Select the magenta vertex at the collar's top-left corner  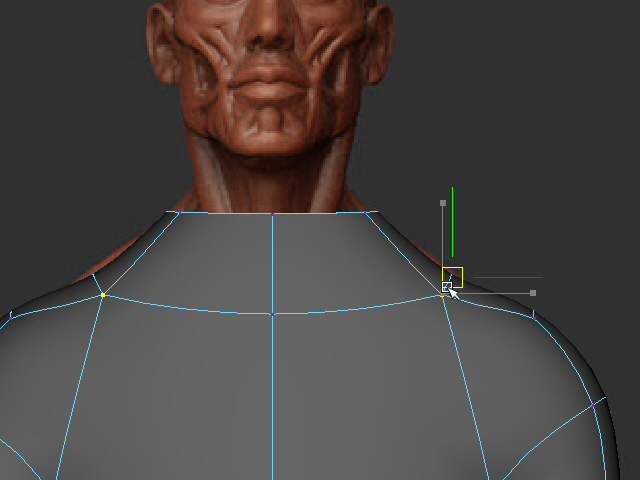click(x=177, y=211)
